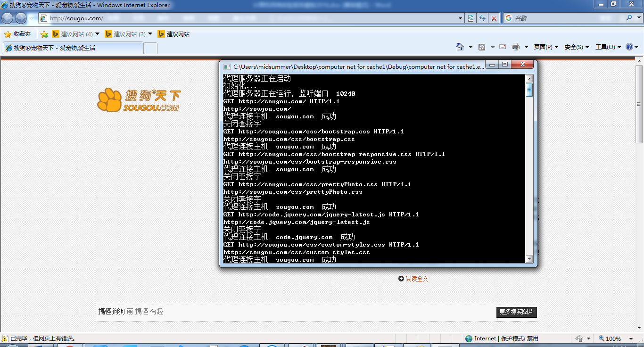Open the last 建议网站 link without a count
Viewport: 644px width, 347px height.
(x=173, y=34)
